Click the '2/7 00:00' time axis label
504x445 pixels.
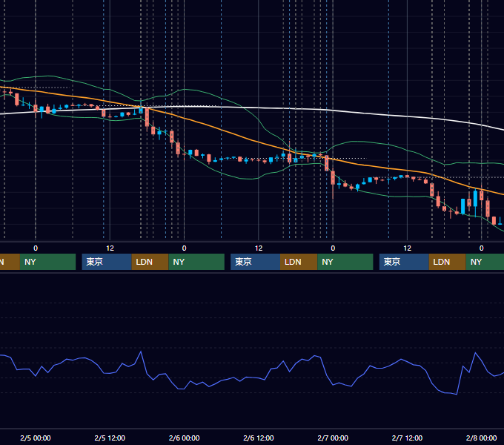pyautogui.click(x=333, y=438)
